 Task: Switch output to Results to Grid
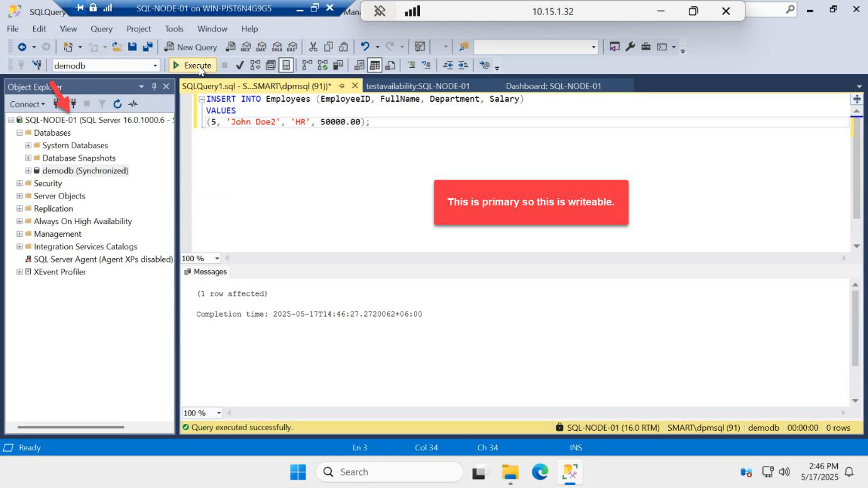click(x=375, y=65)
